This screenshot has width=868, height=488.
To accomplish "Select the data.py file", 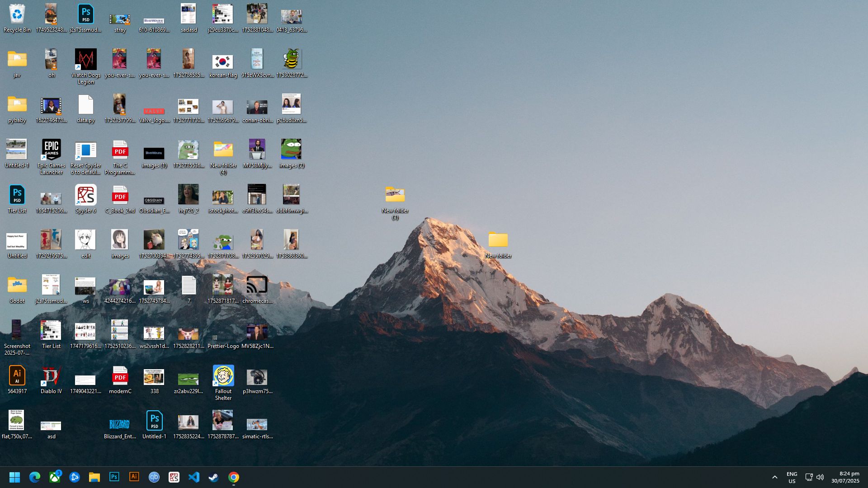I will click(86, 108).
